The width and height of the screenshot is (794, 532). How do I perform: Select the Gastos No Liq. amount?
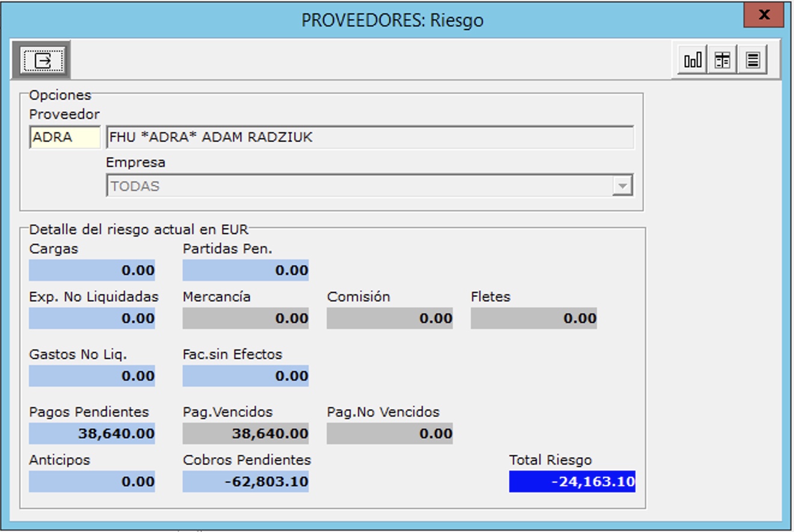(92, 376)
